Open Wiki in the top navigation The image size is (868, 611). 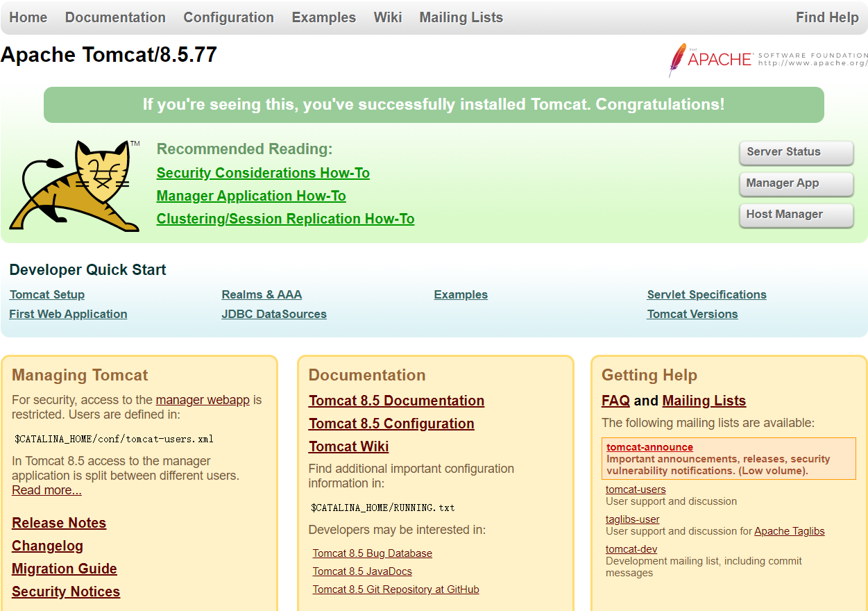(387, 17)
